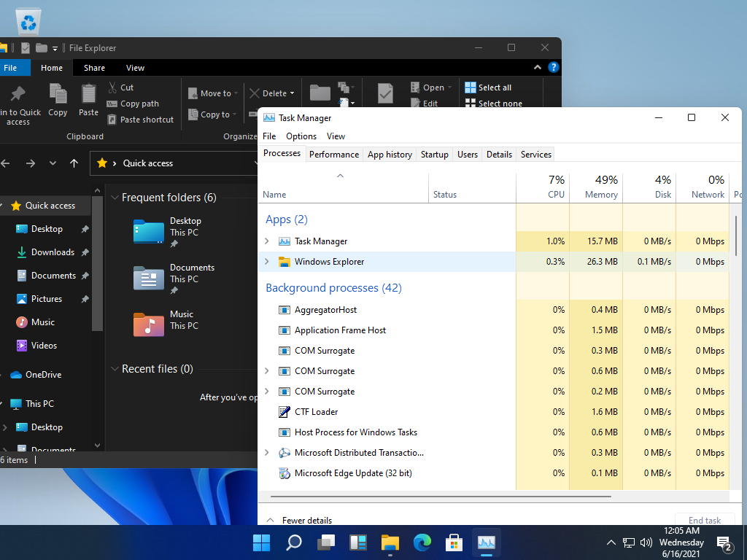
Task: Click Select all in File Explorer ribbon
Action: click(x=488, y=87)
